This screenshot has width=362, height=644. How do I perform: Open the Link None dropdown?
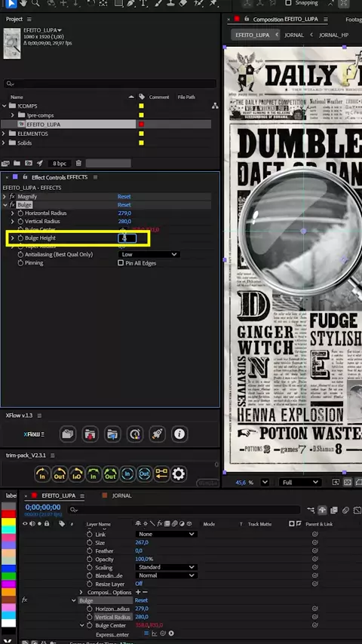point(167,535)
